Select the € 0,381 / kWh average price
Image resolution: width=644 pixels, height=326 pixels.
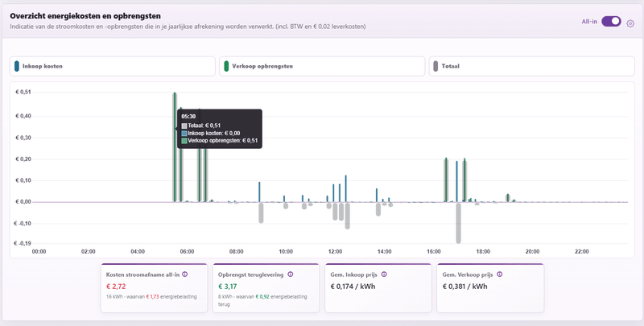465,287
